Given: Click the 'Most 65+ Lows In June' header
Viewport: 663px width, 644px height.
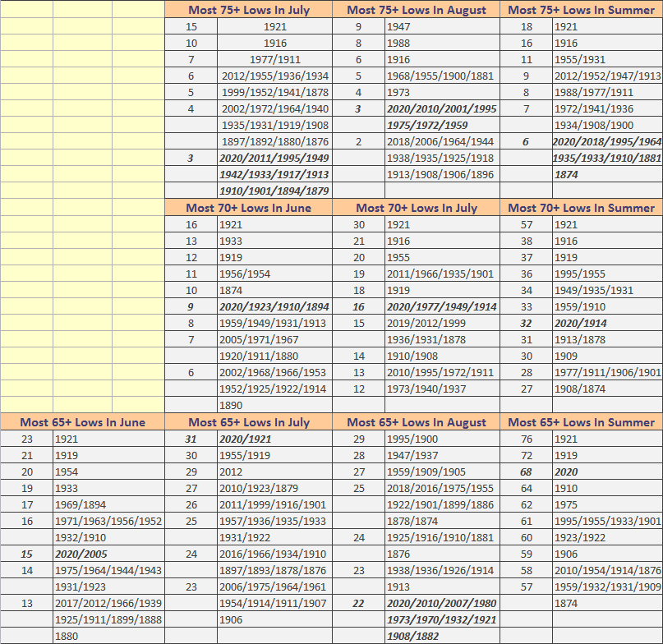Looking at the screenshot, I should (82, 422).
